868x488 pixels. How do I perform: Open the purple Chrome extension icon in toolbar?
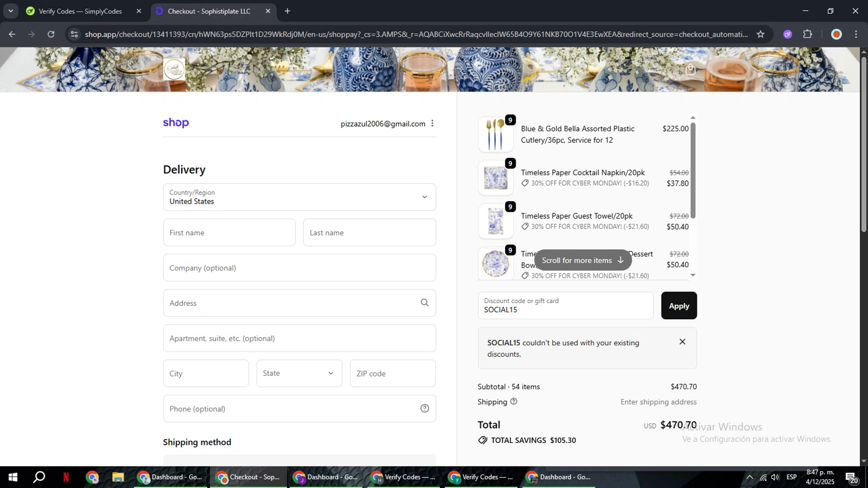(x=788, y=34)
